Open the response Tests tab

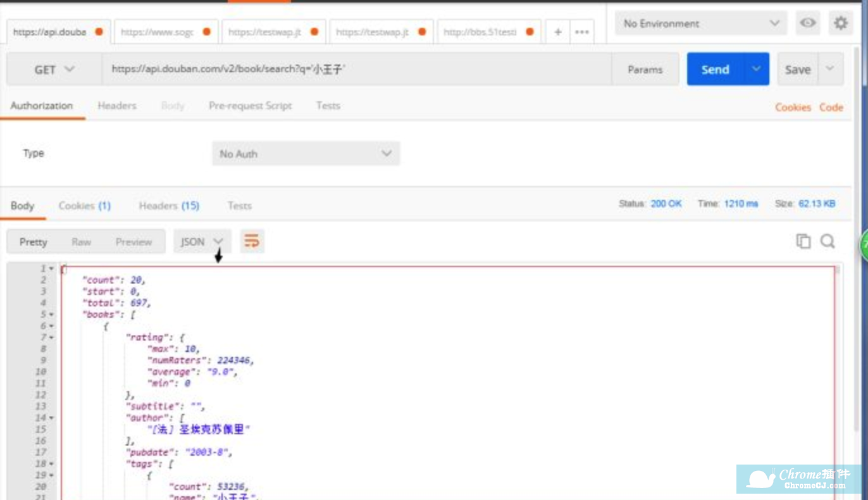(240, 206)
